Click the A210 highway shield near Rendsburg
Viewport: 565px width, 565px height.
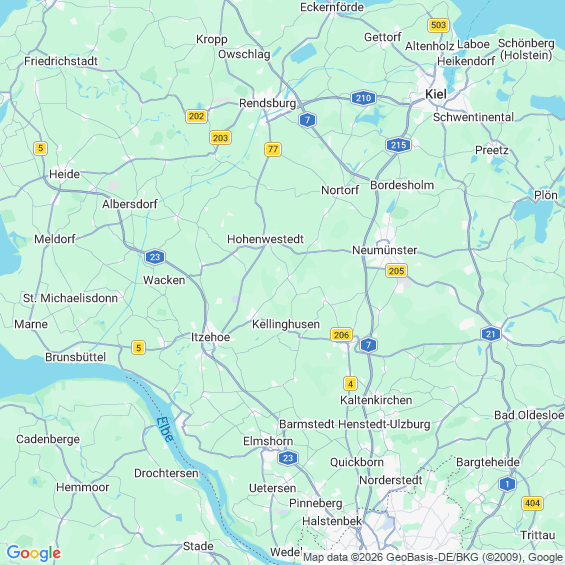tap(363, 98)
